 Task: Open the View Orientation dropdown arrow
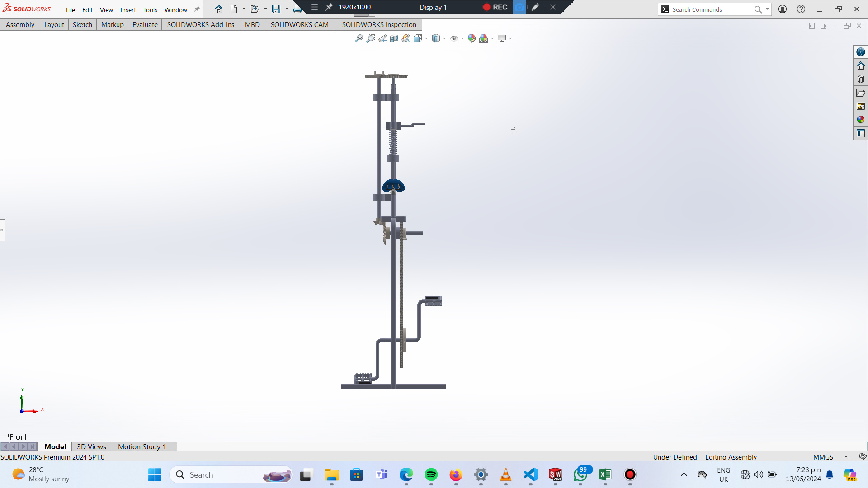[x=427, y=39]
